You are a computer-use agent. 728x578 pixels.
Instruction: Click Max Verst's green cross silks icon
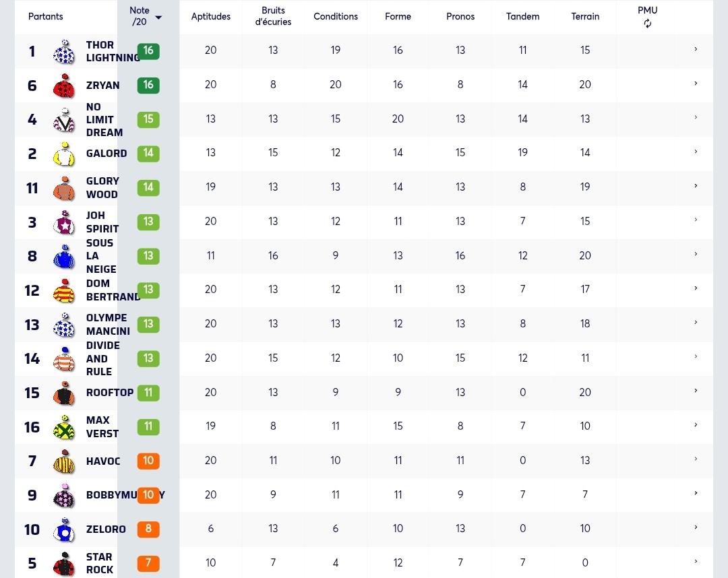coord(64,427)
